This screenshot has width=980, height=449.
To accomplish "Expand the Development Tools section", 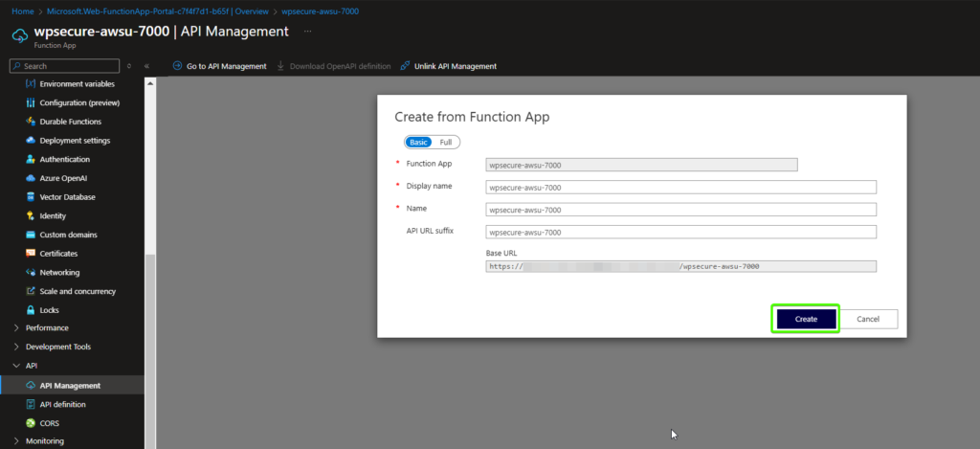I will (x=16, y=347).
